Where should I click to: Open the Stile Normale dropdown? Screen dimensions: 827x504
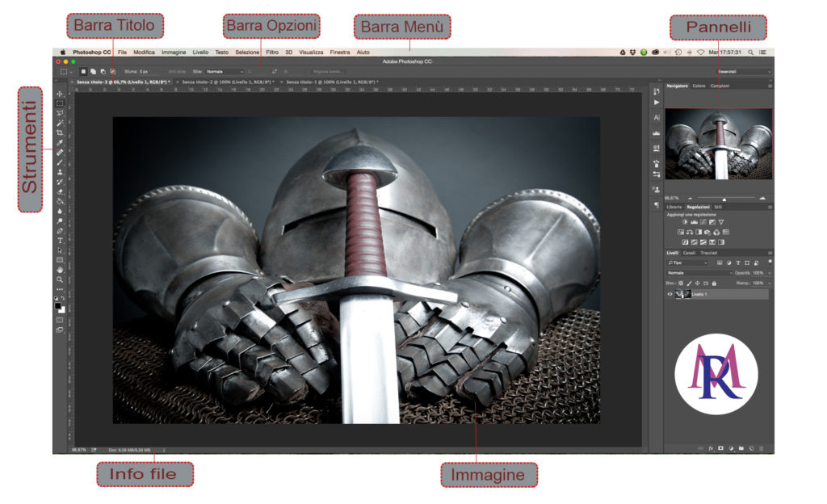225,72
